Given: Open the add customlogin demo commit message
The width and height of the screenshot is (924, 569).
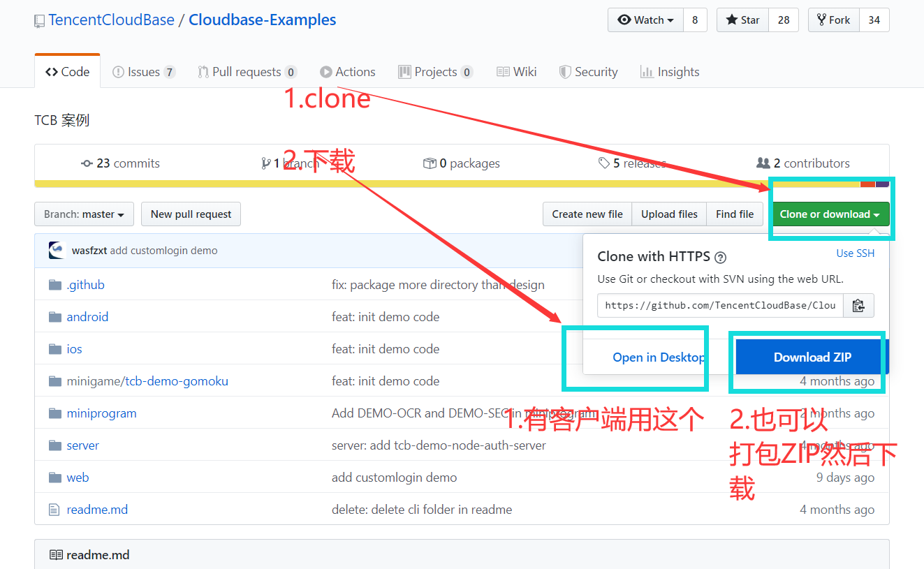Looking at the screenshot, I should tap(163, 250).
